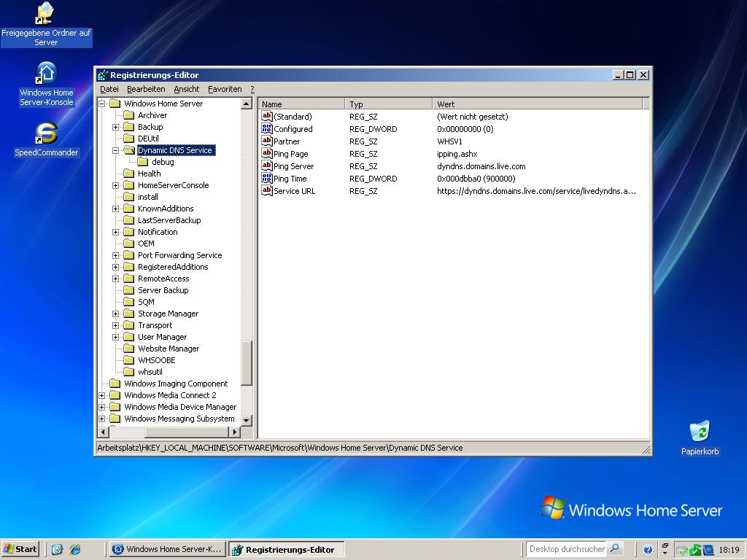747x560 pixels.
Task: Click the Start button
Action: click(20, 549)
